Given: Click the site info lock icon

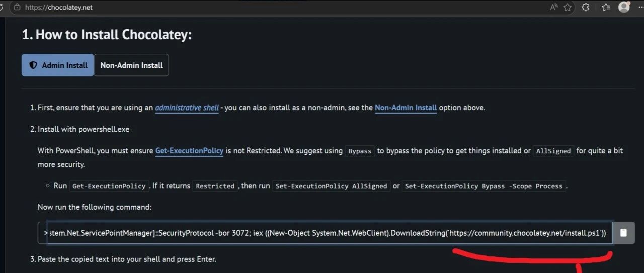Looking at the screenshot, I should pos(18,8).
